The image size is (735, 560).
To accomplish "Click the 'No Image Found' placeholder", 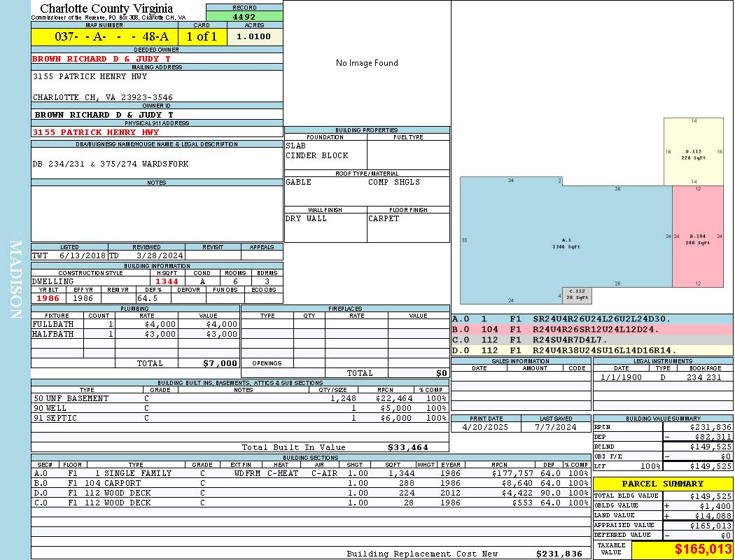I will 367,63.
